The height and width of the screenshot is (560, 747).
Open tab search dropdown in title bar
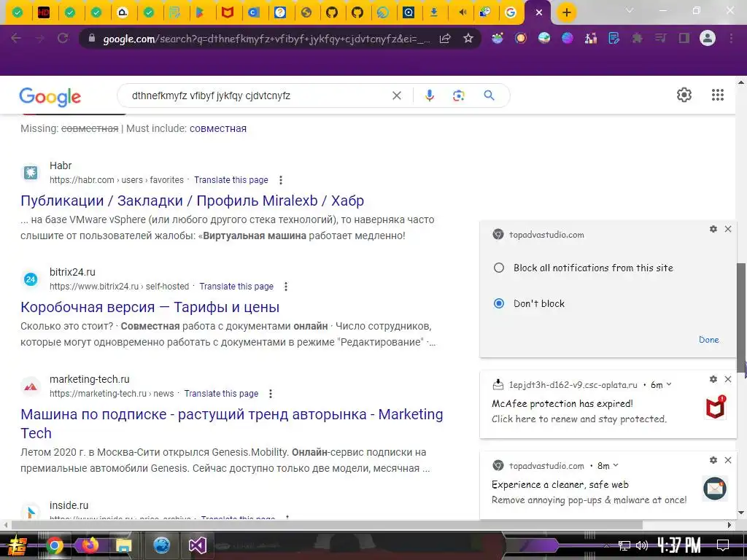[630, 10]
